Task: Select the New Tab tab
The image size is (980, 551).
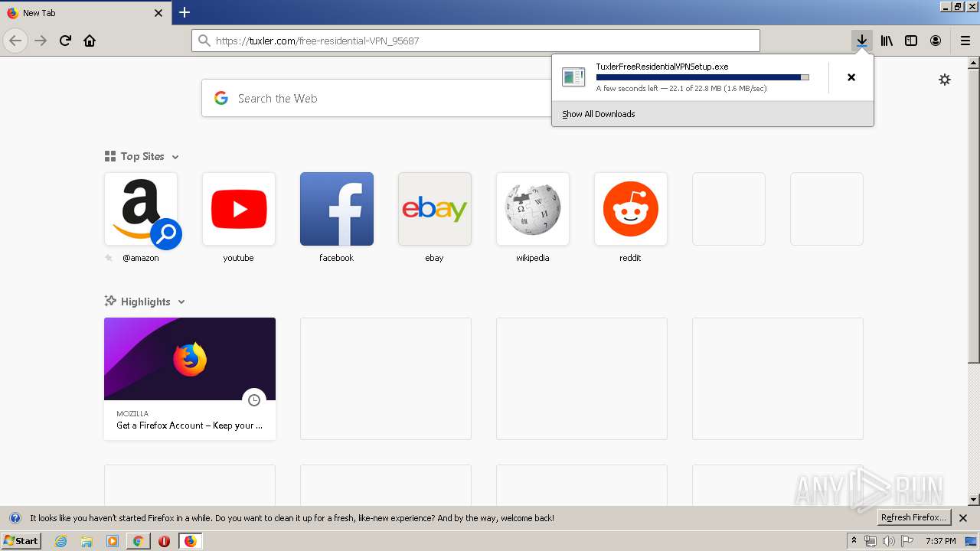Action: [x=86, y=13]
